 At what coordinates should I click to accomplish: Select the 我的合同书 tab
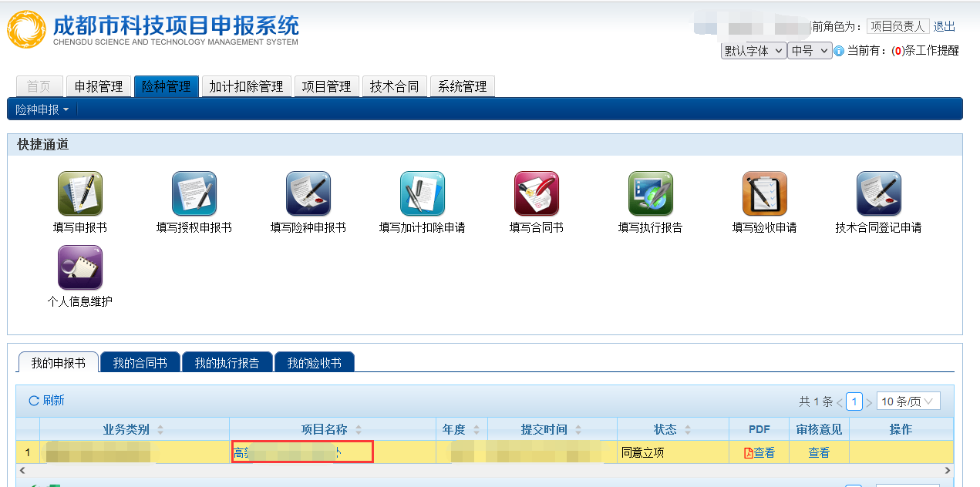(x=140, y=363)
